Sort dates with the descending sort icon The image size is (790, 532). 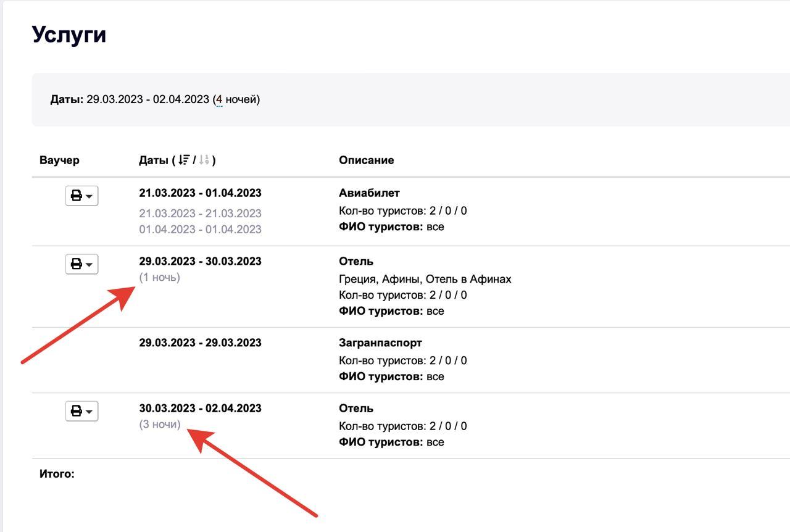tap(183, 160)
